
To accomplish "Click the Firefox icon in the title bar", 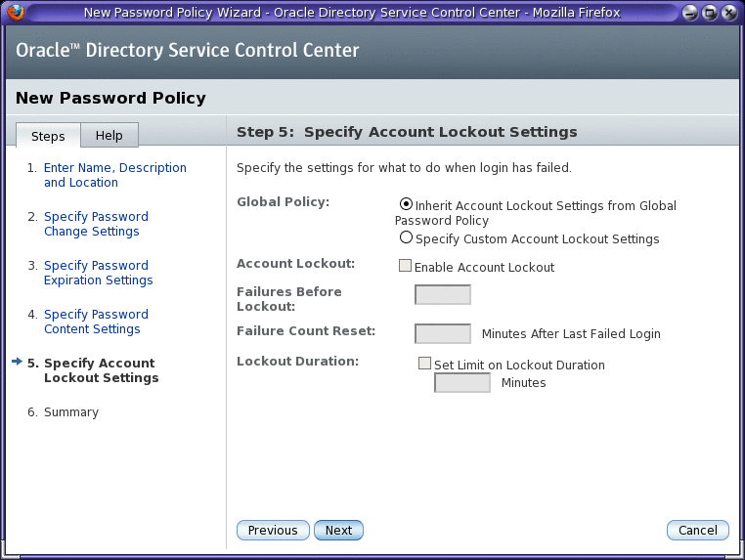I will pyautogui.click(x=16, y=12).
